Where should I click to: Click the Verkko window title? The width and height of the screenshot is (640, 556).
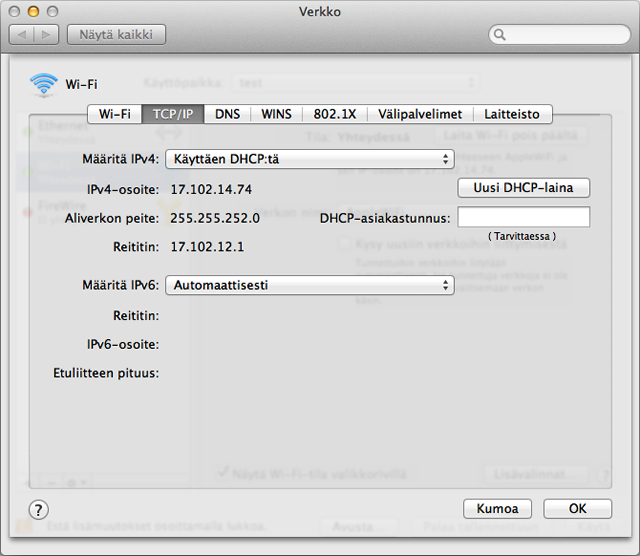pos(320,12)
